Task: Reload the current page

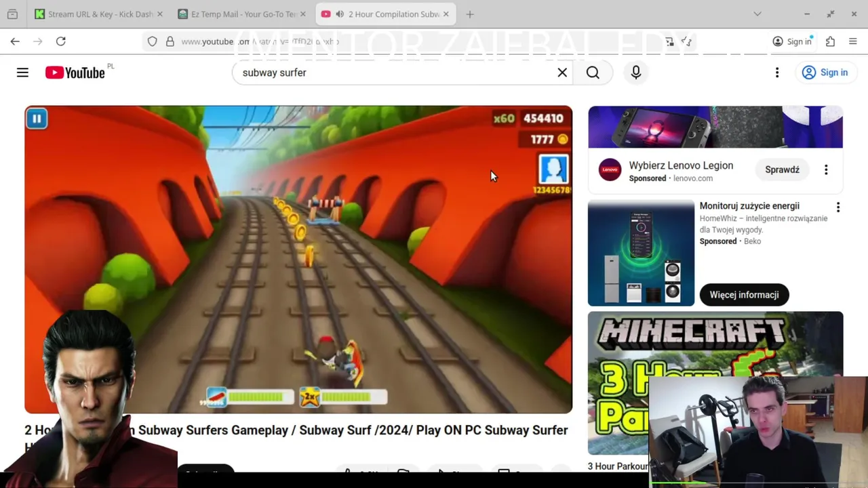Action: [60, 41]
